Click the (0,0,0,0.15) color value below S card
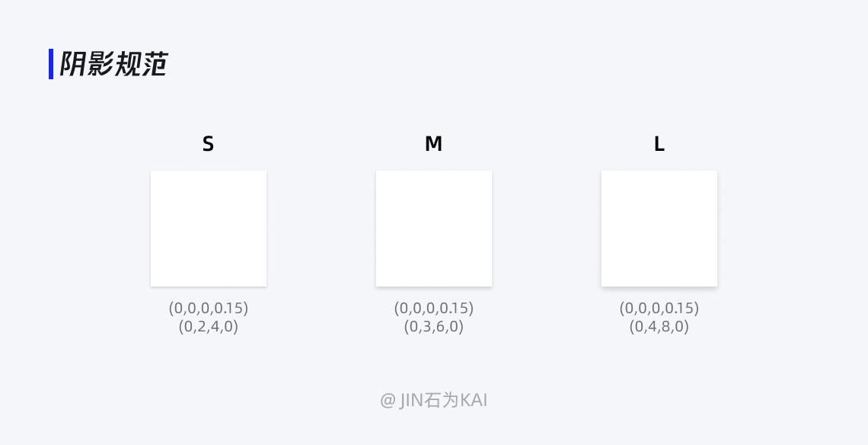The width and height of the screenshot is (868, 445). [208, 308]
